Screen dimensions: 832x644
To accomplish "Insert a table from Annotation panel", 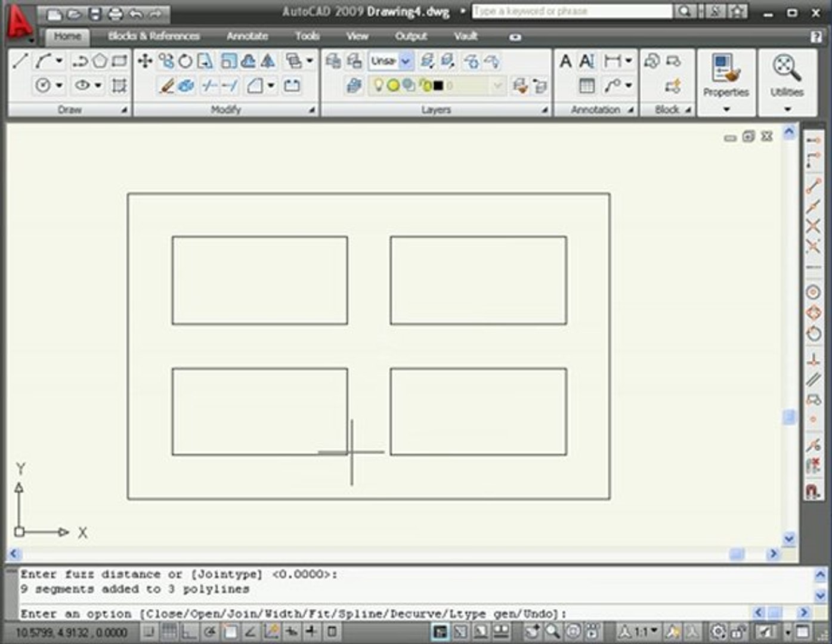I will point(587,86).
